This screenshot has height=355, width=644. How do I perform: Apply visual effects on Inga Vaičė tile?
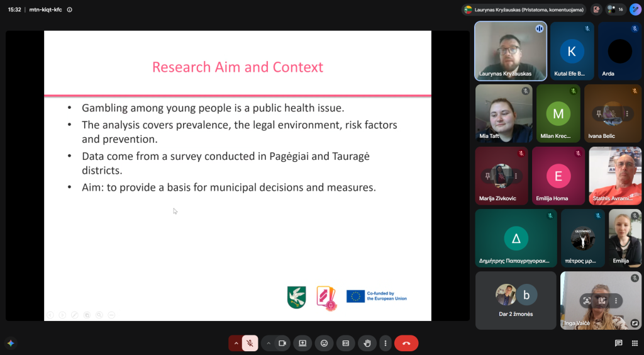(x=602, y=301)
